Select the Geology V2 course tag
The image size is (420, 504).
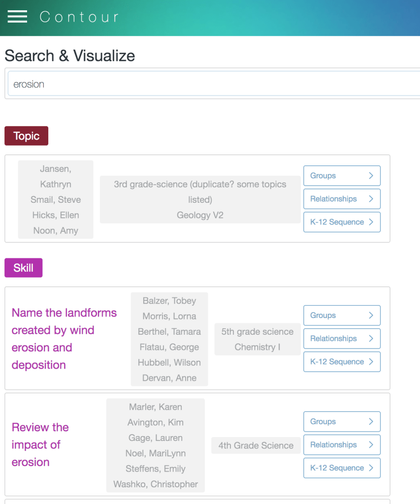(200, 215)
